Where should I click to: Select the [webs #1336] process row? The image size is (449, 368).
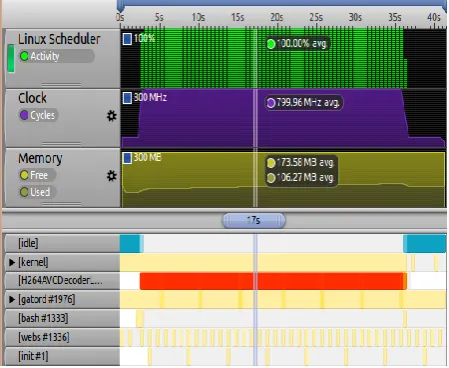[62, 337]
